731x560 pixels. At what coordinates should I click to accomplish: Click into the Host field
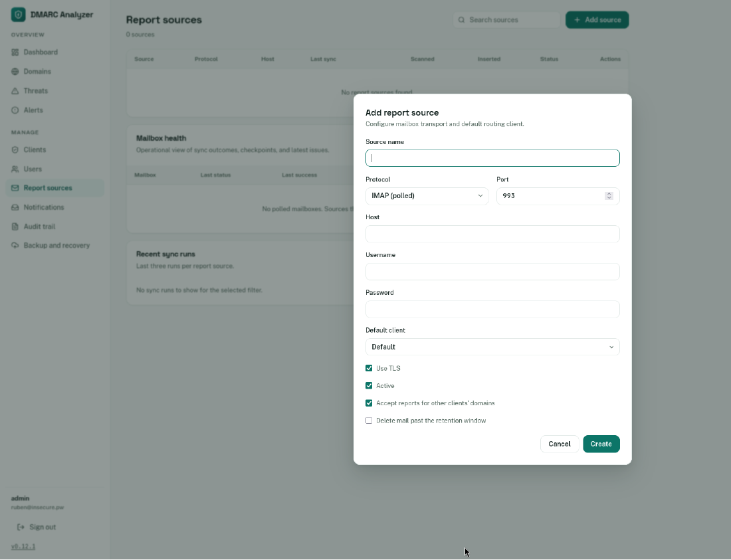point(492,234)
